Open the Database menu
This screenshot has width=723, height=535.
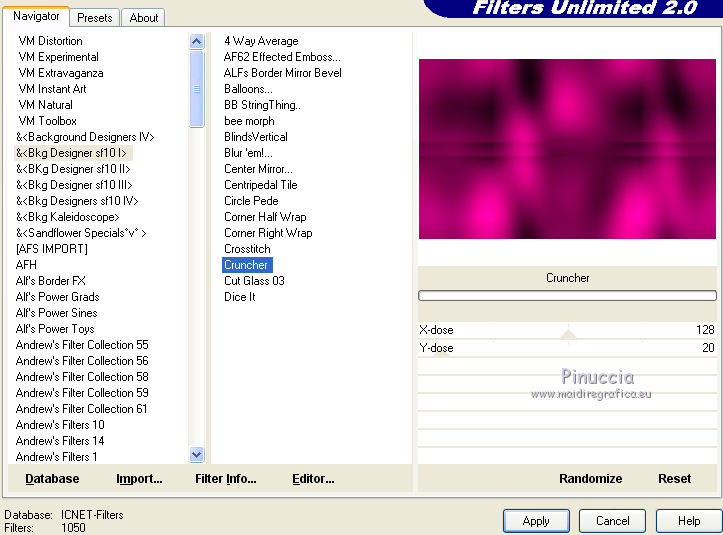tap(52, 479)
